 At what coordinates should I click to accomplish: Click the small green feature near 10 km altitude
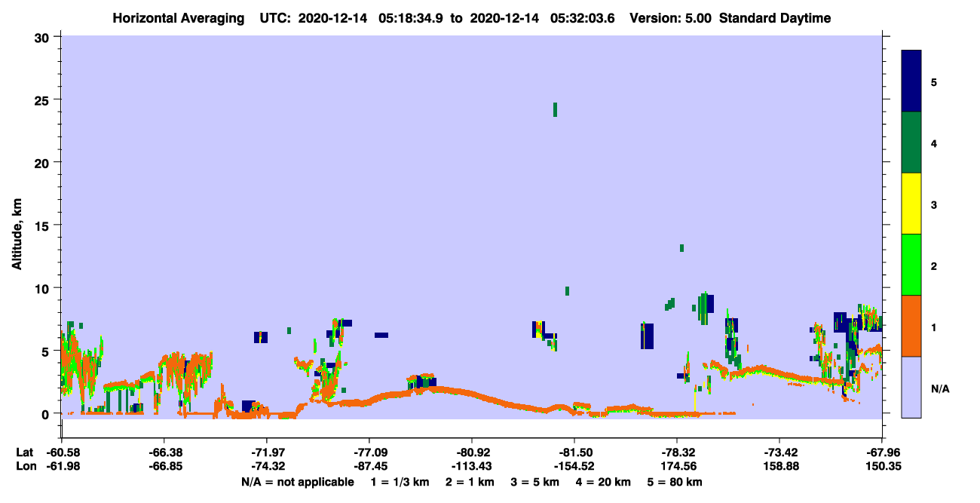click(x=567, y=291)
